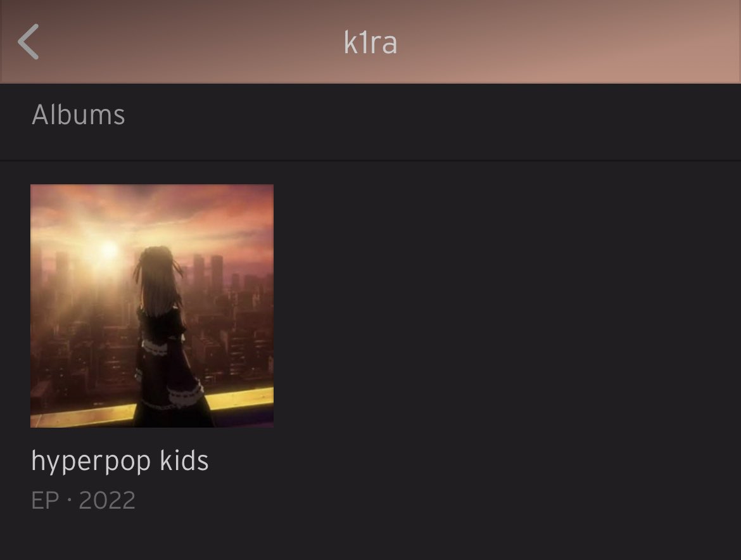Screen dimensions: 741x560
Task: Tap the EP release type label
Action: [45, 500]
